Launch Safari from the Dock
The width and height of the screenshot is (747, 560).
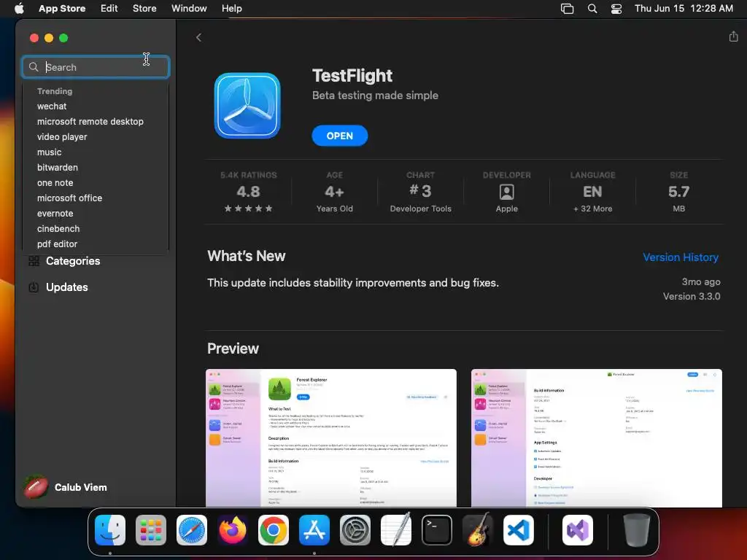(x=192, y=530)
